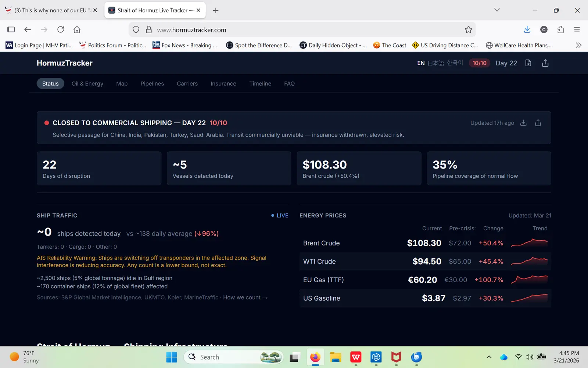
Task: Open Firefox downloads panel
Action: pyautogui.click(x=527, y=30)
